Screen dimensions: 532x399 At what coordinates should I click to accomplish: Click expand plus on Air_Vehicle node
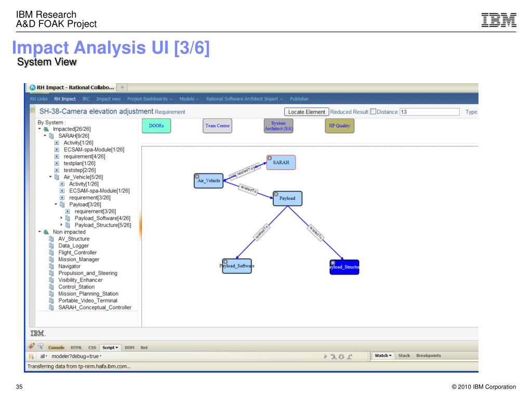(197, 177)
